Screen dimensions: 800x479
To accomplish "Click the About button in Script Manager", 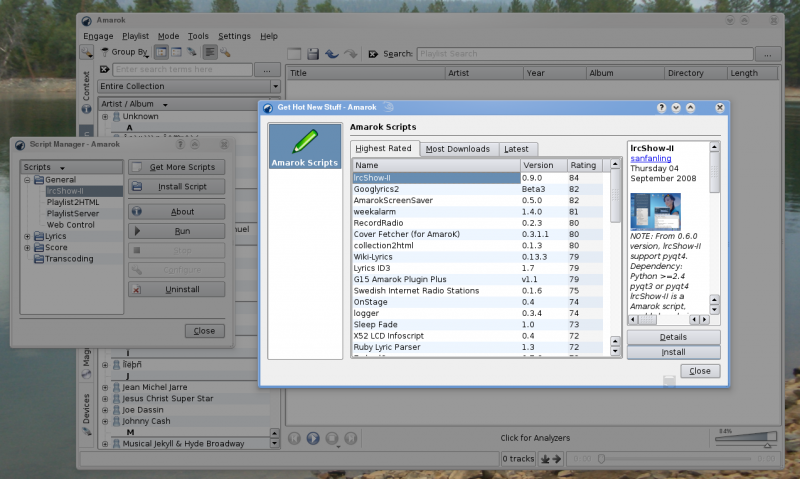I will (177, 212).
